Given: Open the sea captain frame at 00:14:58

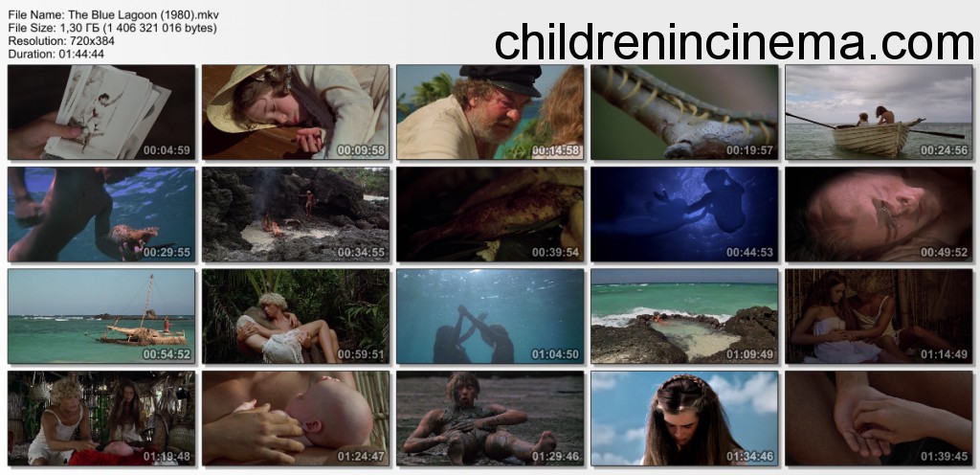Looking at the screenshot, I should 490,112.
